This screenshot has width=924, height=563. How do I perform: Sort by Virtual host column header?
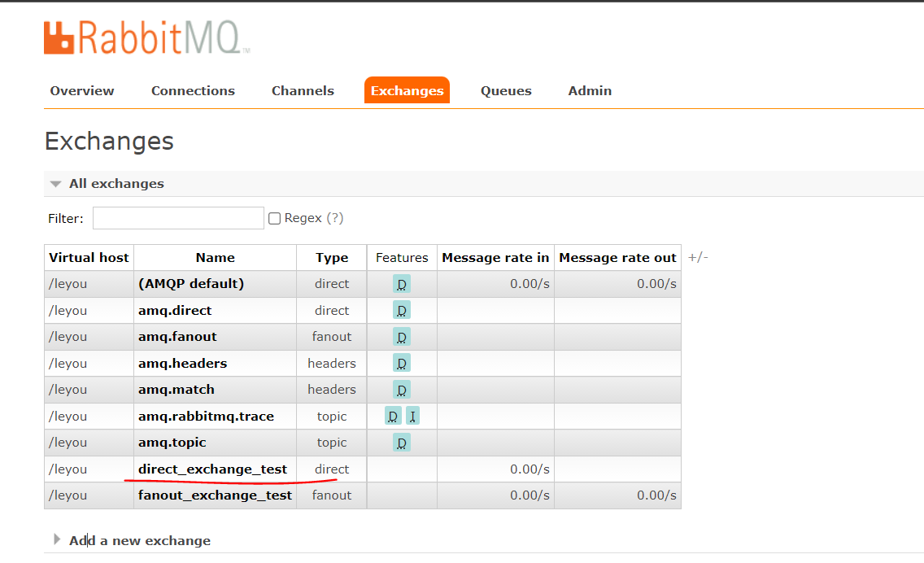89,258
